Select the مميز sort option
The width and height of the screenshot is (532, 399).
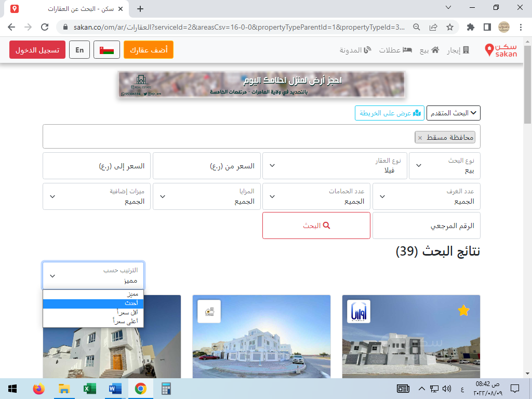(x=94, y=294)
